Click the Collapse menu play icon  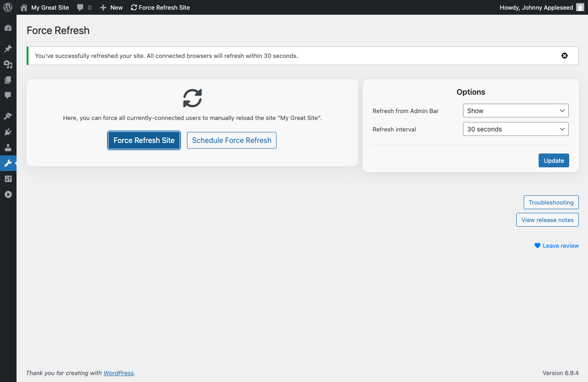tap(8, 194)
